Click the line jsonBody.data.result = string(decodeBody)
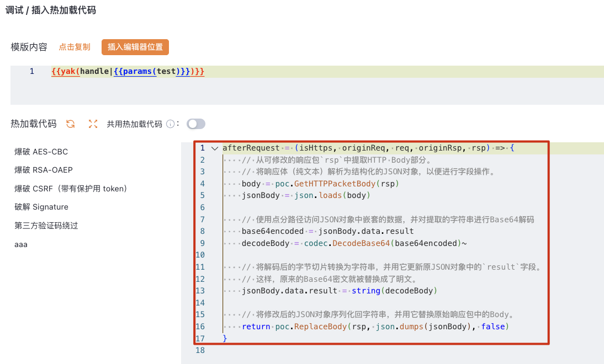Screen dimensions: 604x364 [x=340, y=291]
